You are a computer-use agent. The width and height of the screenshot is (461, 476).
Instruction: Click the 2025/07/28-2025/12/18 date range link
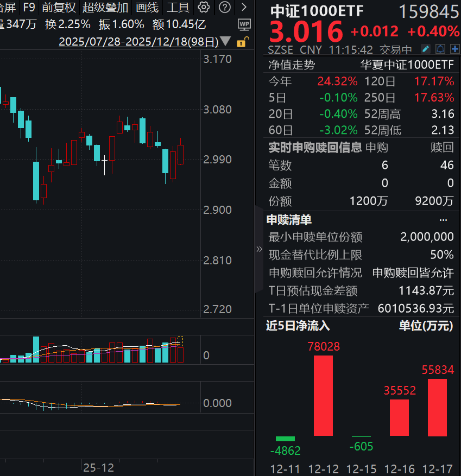pyautogui.click(x=138, y=42)
